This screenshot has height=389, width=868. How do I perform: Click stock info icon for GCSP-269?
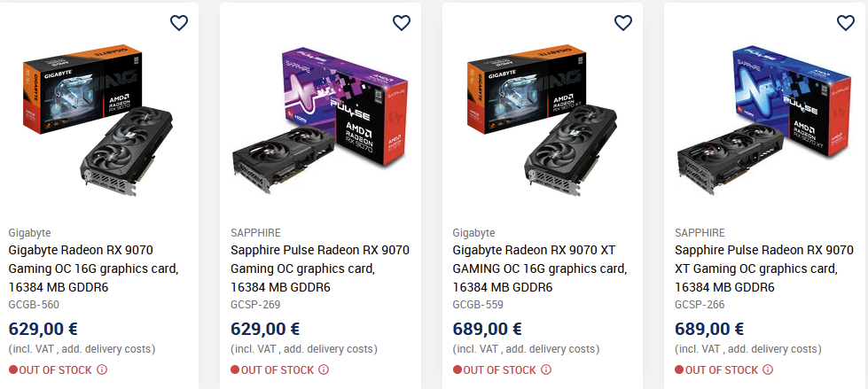(x=324, y=370)
